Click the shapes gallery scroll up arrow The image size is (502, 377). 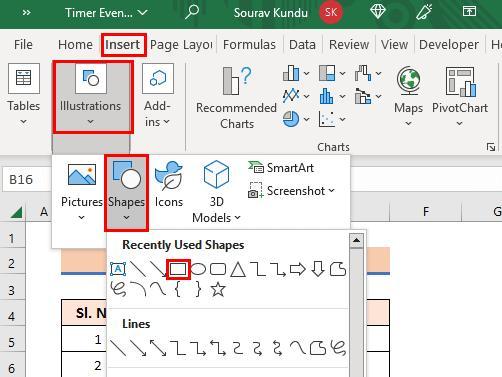click(x=356, y=241)
